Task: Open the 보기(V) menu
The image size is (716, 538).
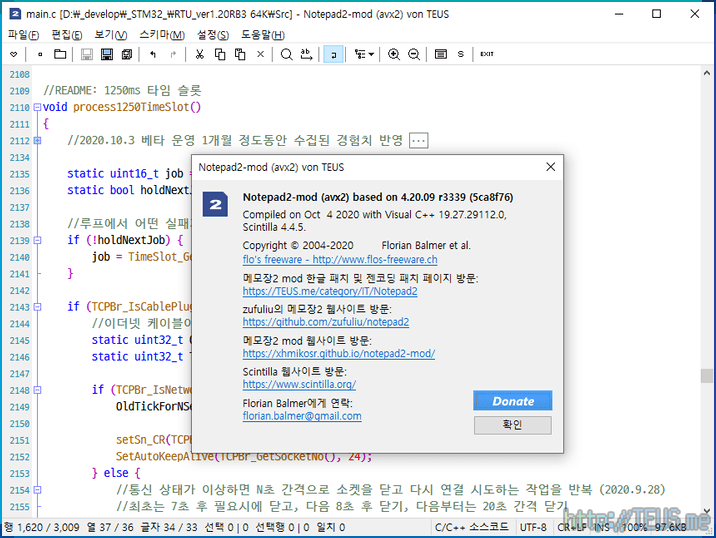Action: coord(111,35)
